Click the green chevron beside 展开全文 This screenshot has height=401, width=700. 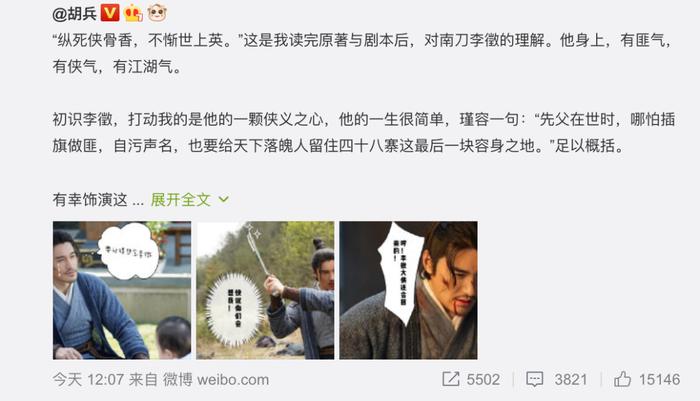pos(224,200)
